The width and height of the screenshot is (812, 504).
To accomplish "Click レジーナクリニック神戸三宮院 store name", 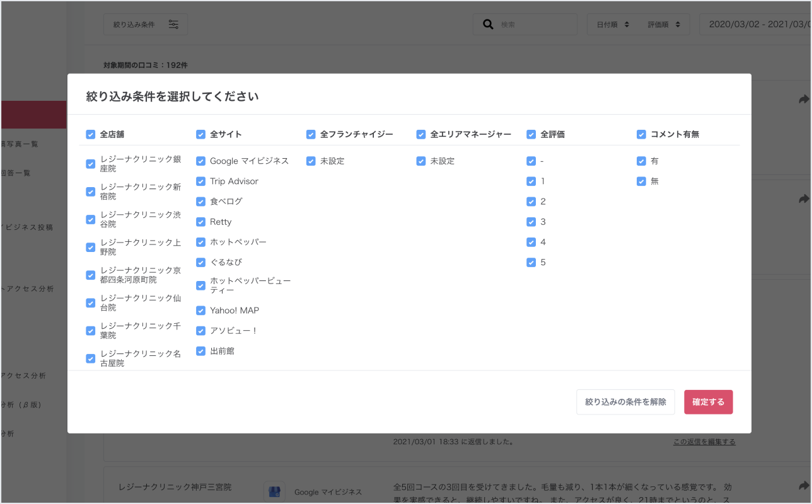I will click(175, 487).
